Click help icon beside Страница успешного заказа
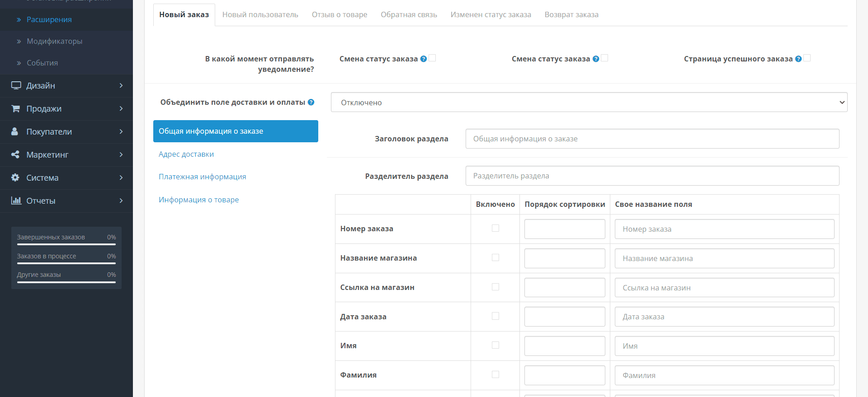The height and width of the screenshot is (397, 868). coord(798,59)
